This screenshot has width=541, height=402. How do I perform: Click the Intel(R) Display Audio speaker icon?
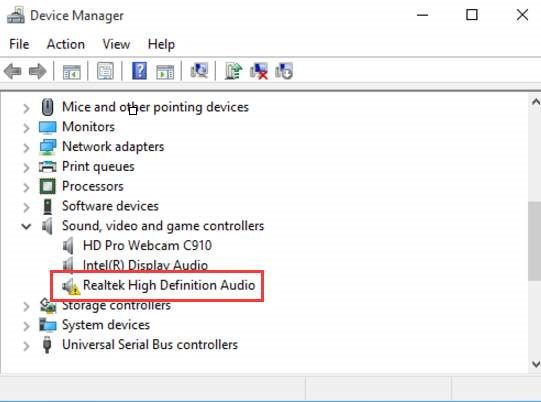(68, 265)
